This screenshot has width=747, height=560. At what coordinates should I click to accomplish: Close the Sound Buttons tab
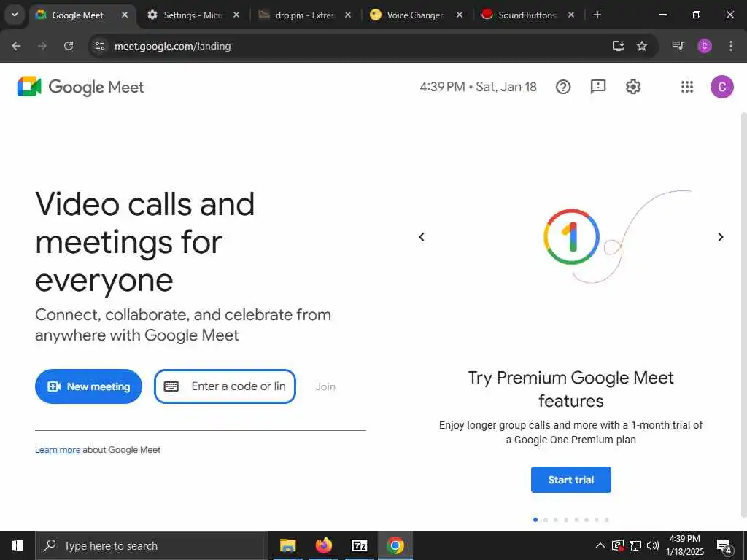(570, 15)
